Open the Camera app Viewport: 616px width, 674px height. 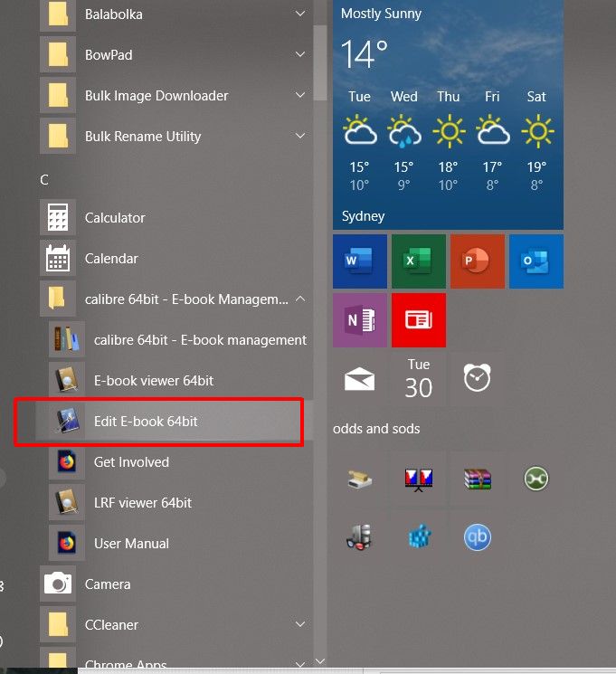click(176, 584)
